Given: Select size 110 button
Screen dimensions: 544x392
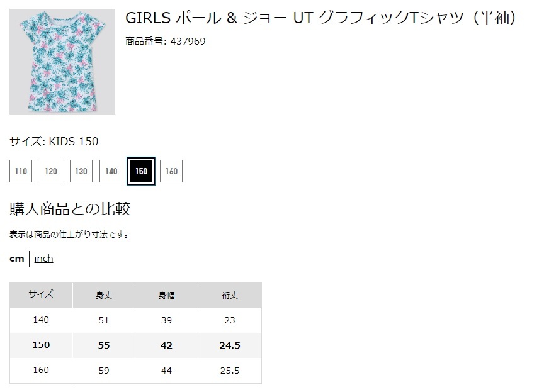Looking at the screenshot, I should point(21,171).
